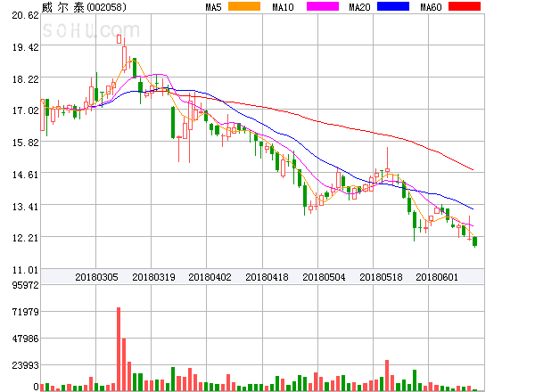Click the 18.22 price axis label

[x=25, y=79]
